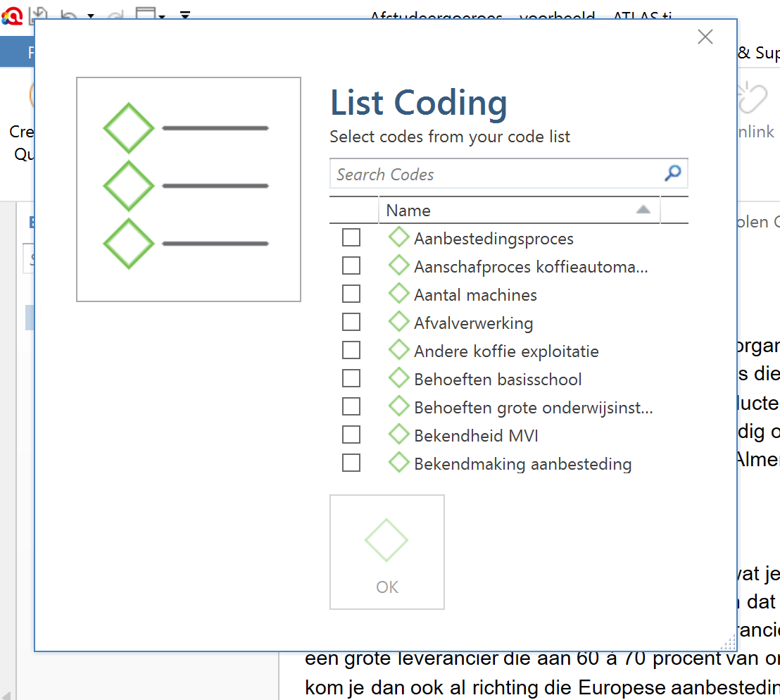Click the save icon in the quick access toolbar
The width and height of the screenshot is (780, 700).
39,14
